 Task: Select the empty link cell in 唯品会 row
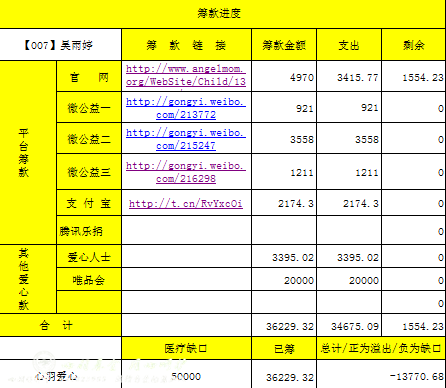(186, 279)
